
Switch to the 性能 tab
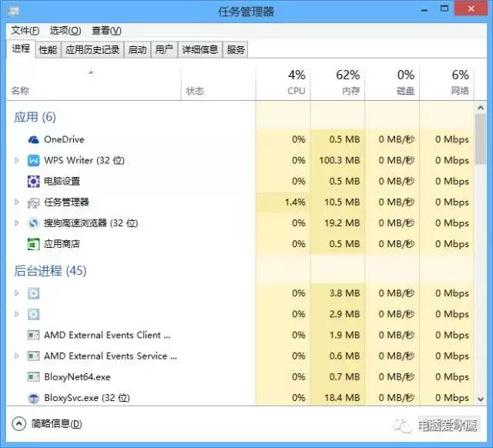pyautogui.click(x=48, y=49)
